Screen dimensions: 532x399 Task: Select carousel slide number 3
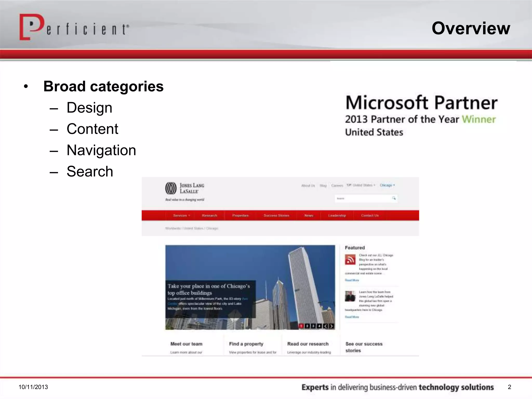[314, 326]
